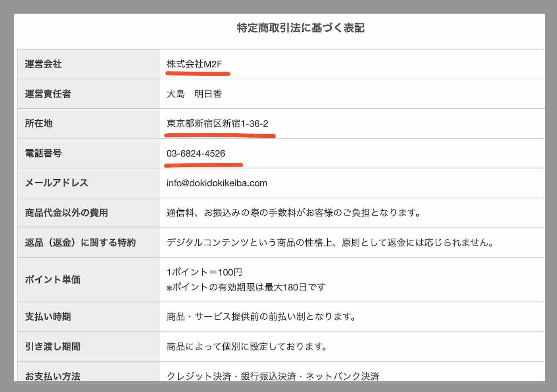Viewport: 557px width, 392px height.
Task: Click the email info@dokidokikeiba.com
Action: click(217, 183)
